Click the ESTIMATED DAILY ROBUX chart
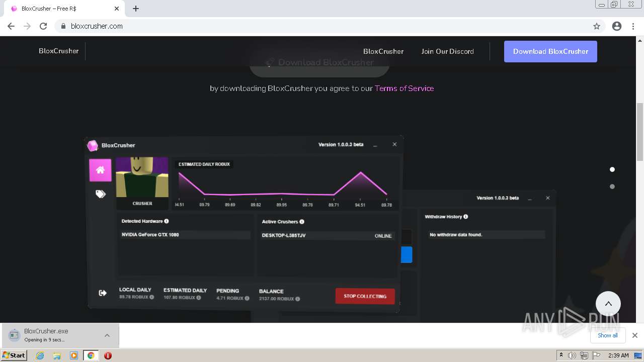The width and height of the screenshot is (644, 362). pos(286,185)
